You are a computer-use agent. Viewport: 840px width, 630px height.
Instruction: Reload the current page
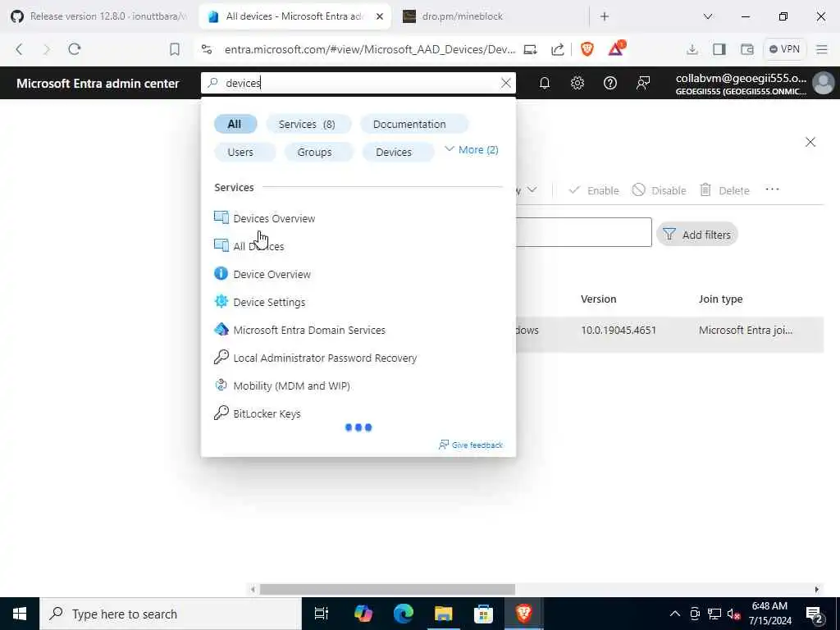coord(75,49)
